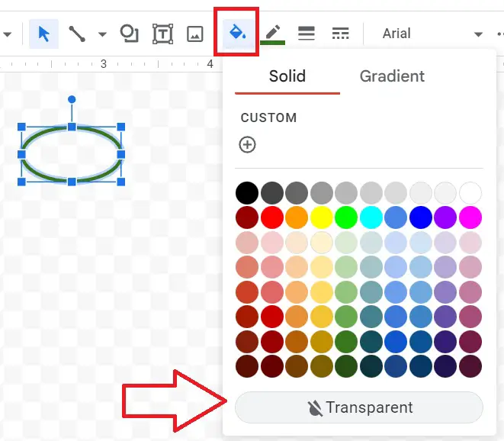504x441 pixels.
Task: Choose the cornflower blue swatch in bright row
Action: point(396,217)
